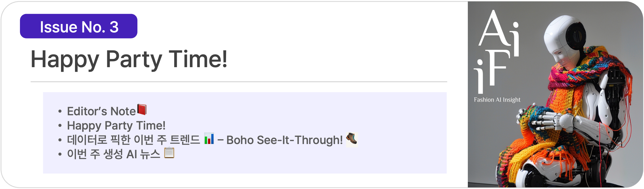
Task: Open the 데이터로 픽한 이번 주 트렌드 entry
Action: [133, 140]
